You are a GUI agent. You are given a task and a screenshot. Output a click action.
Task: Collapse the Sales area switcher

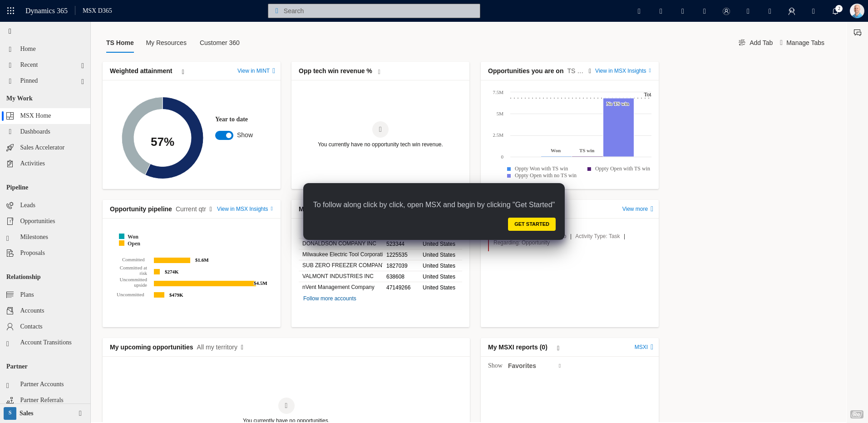[80, 413]
